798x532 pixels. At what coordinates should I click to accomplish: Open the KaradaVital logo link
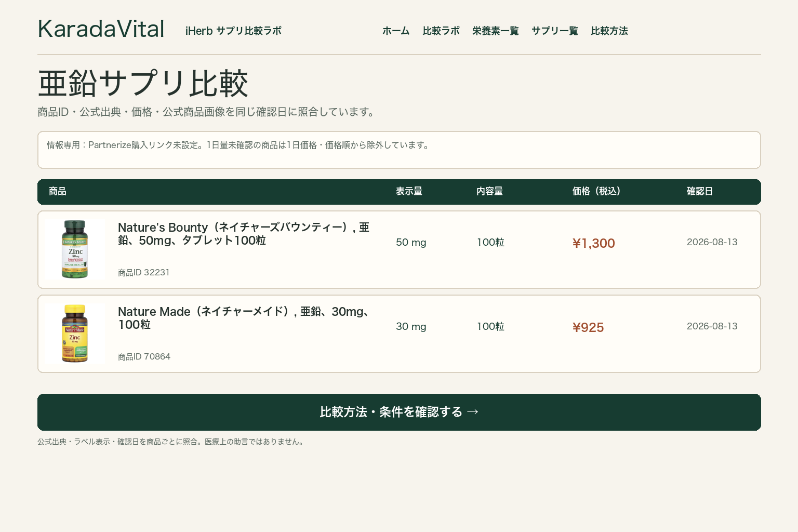point(101,29)
